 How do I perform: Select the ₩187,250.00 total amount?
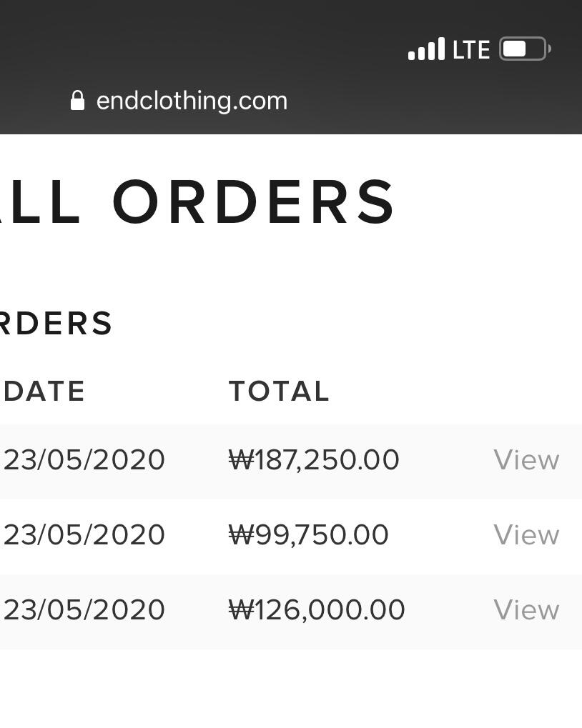coord(315,460)
